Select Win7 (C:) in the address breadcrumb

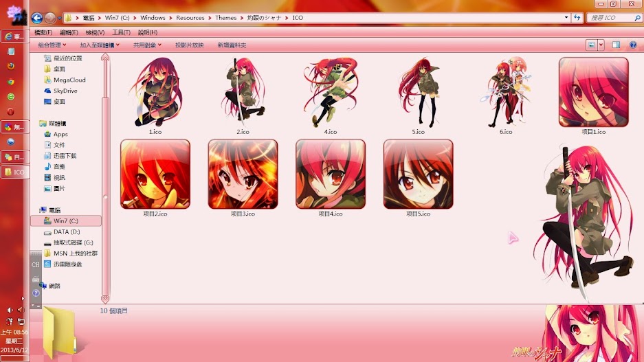click(x=117, y=18)
